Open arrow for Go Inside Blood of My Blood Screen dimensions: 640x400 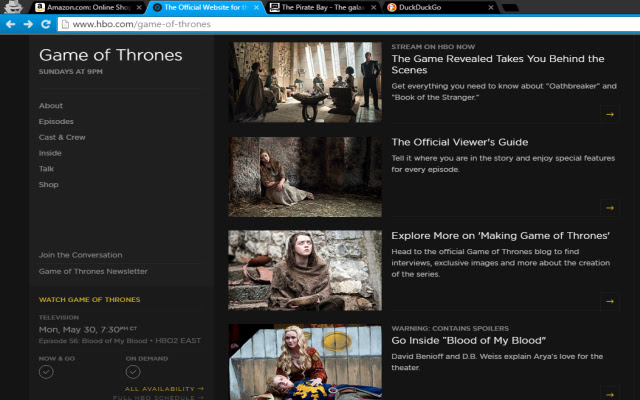(x=610, y=393)
